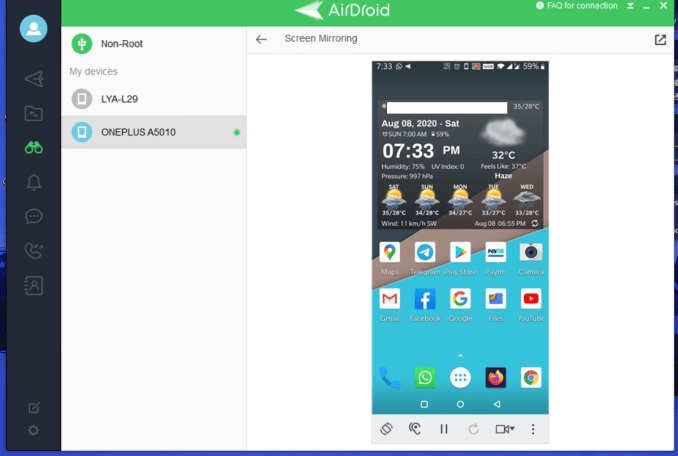Open the three-dot more options menu
Viewport: 678px width, 456px height.
point(533,429)
